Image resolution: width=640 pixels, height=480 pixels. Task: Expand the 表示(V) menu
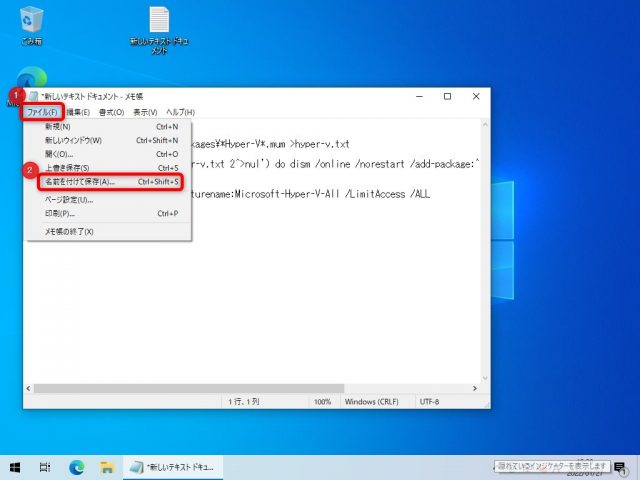146,112
